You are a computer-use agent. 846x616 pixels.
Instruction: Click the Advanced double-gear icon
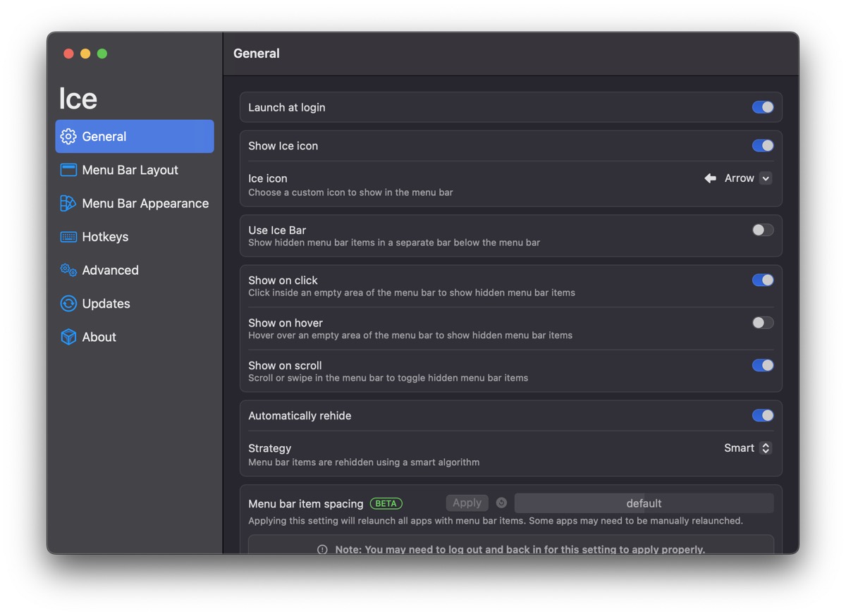tap(68, 271)
